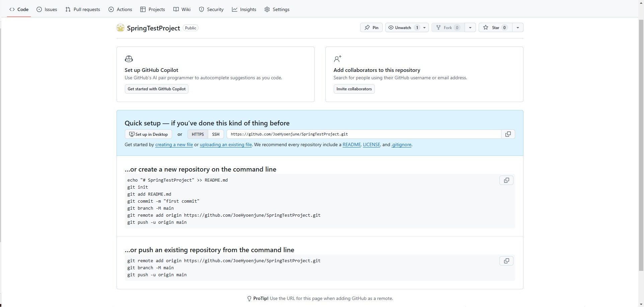Star the repository

click(x=495, y=27)
